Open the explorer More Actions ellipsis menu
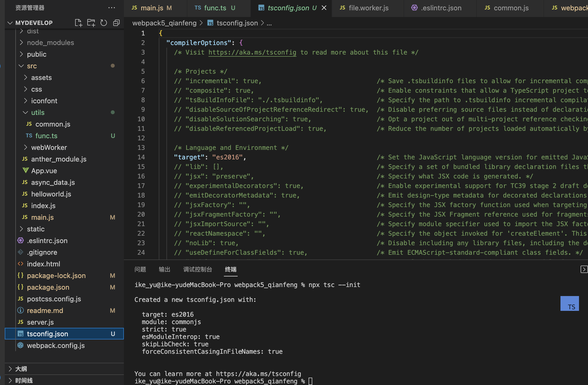The image size is (588, 385). click(112, 8)
